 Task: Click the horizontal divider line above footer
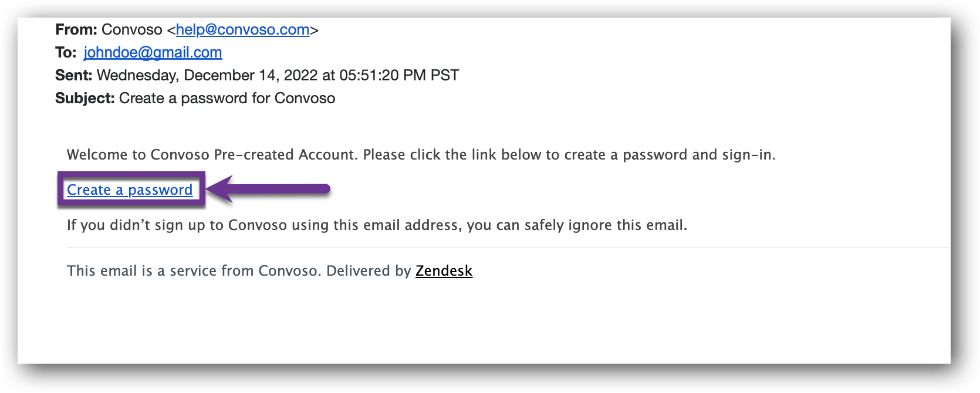click(x=508, y=248)
